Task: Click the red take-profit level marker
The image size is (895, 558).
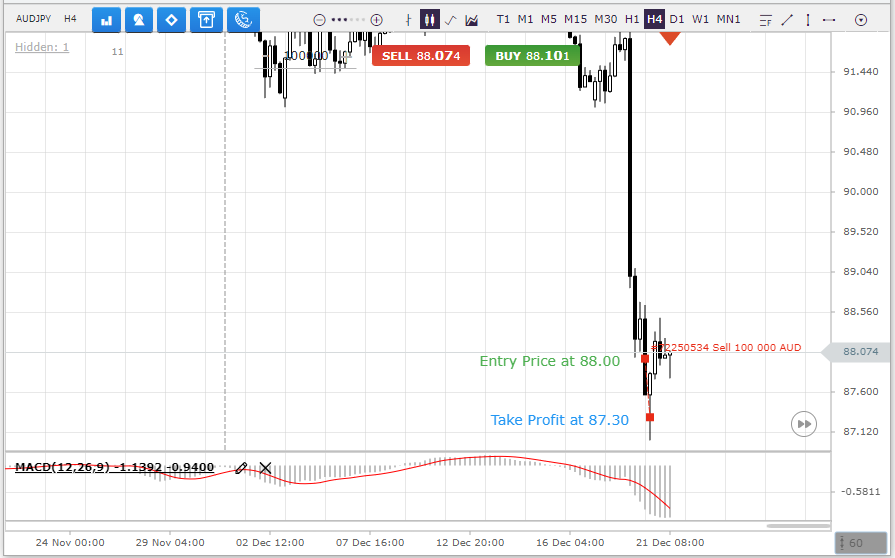Action: (x=650, y=418)
